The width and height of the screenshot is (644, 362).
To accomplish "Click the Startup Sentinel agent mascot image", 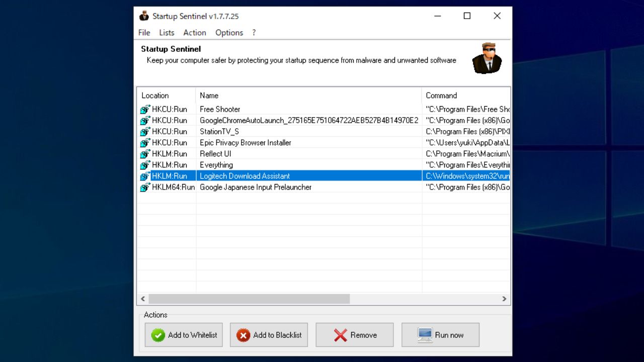I will 487,58.
